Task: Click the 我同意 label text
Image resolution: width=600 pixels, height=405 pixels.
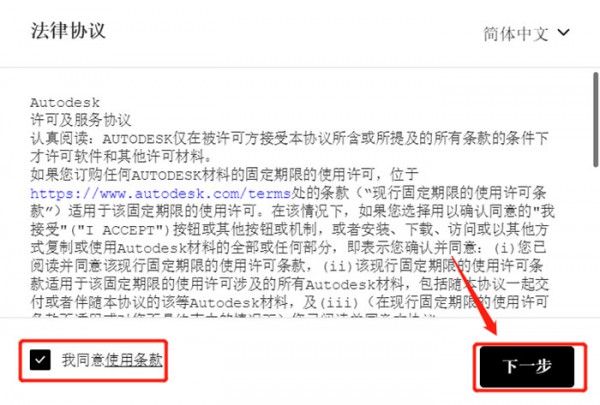Action: tap(83, 360)
